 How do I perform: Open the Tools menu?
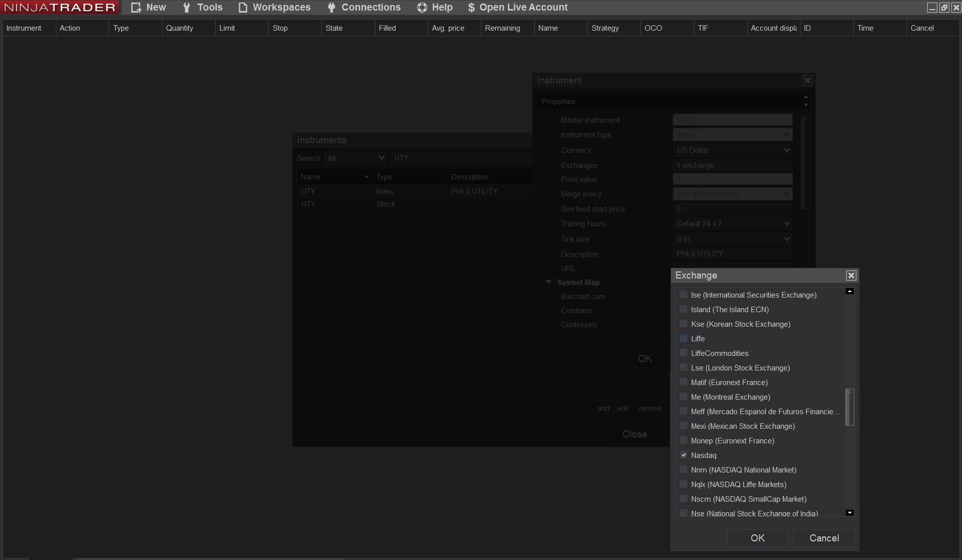pyautogui.click(x=209, y=8)
